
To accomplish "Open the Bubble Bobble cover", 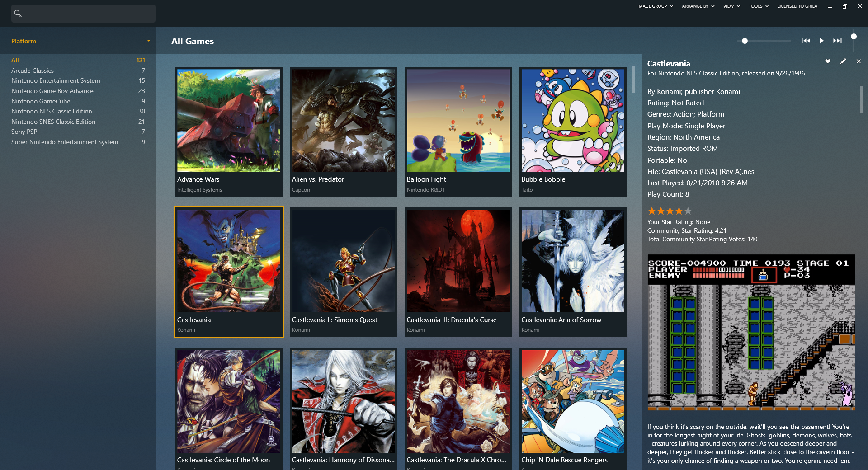I will click(x=573, y=121).
